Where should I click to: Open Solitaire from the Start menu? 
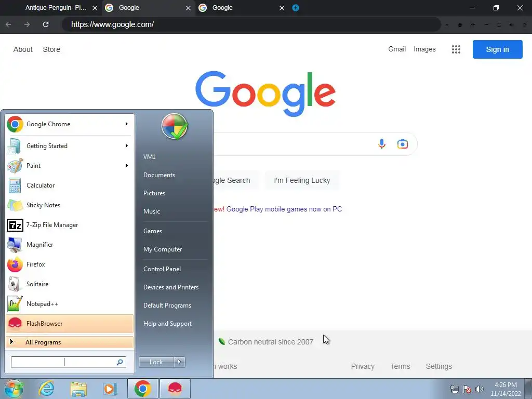click(x=70, y=284)
